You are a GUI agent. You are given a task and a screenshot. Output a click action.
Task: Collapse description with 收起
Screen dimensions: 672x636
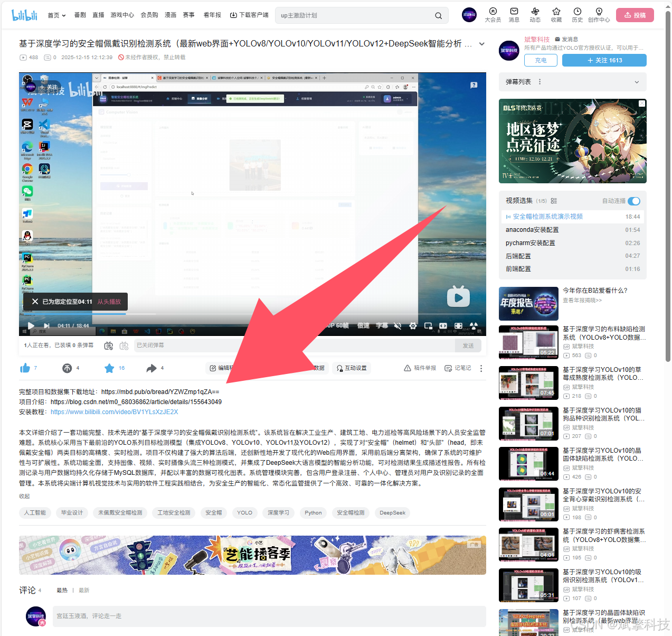24,496
